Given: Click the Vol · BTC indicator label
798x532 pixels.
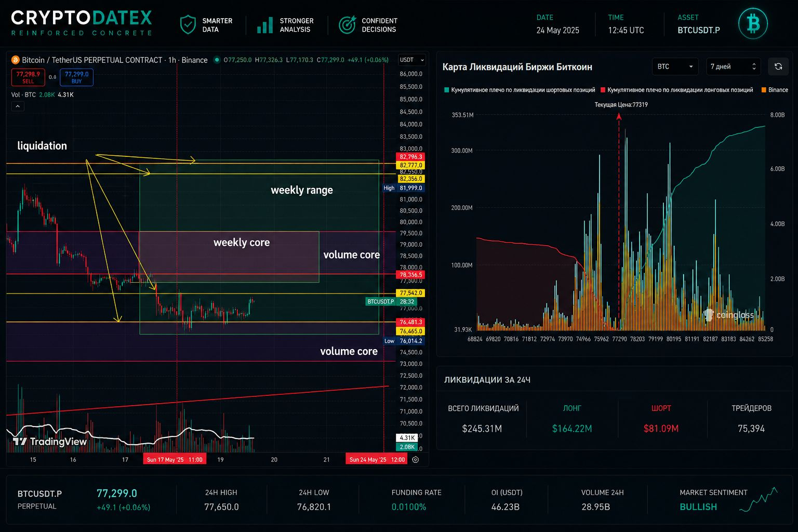Looking at the screenshot, I should [x=23, y=95].
